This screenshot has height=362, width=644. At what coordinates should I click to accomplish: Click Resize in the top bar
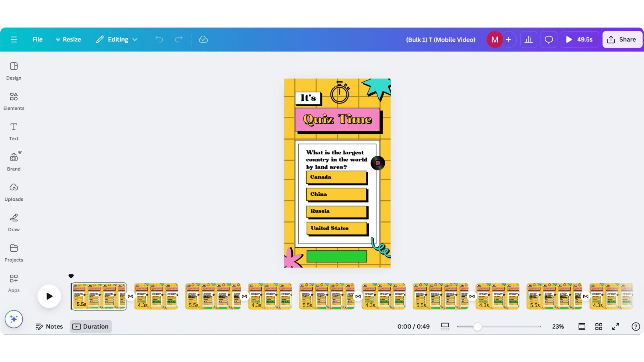(68, 39)
